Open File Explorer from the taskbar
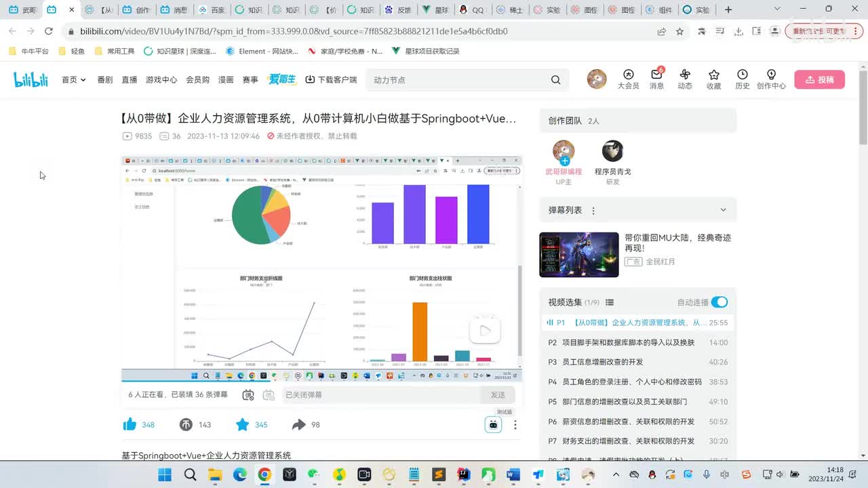Screen dimensions: 868x488 pos(215,474)
